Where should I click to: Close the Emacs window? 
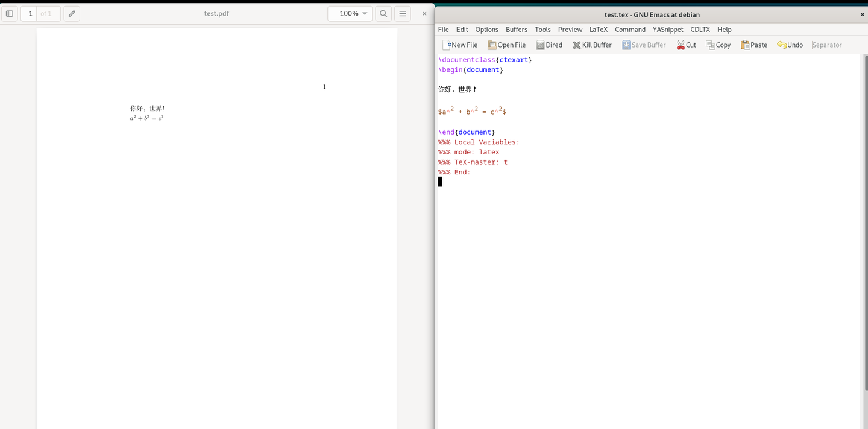[x=861, y=14]
